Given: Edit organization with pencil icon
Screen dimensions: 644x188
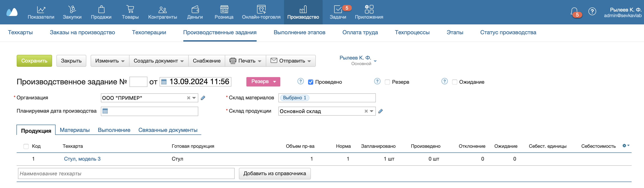Looking at the screenshot, I should pos(203,98).
